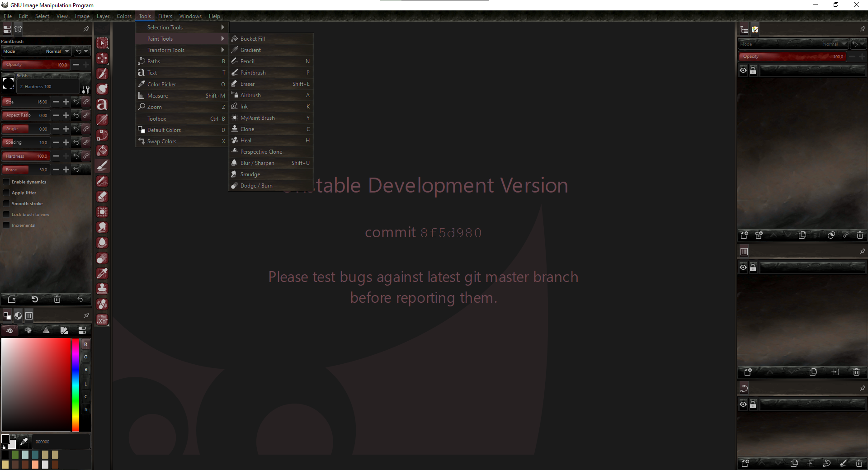The width and height of the screenshot is (868, 470).
Task: Reset brush Size with its reset arrow icon
Action: coord(75,102)
